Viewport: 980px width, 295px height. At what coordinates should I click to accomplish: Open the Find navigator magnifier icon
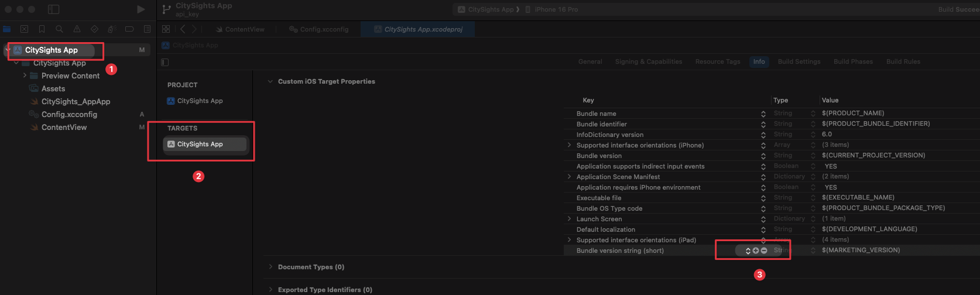[59, 29]
